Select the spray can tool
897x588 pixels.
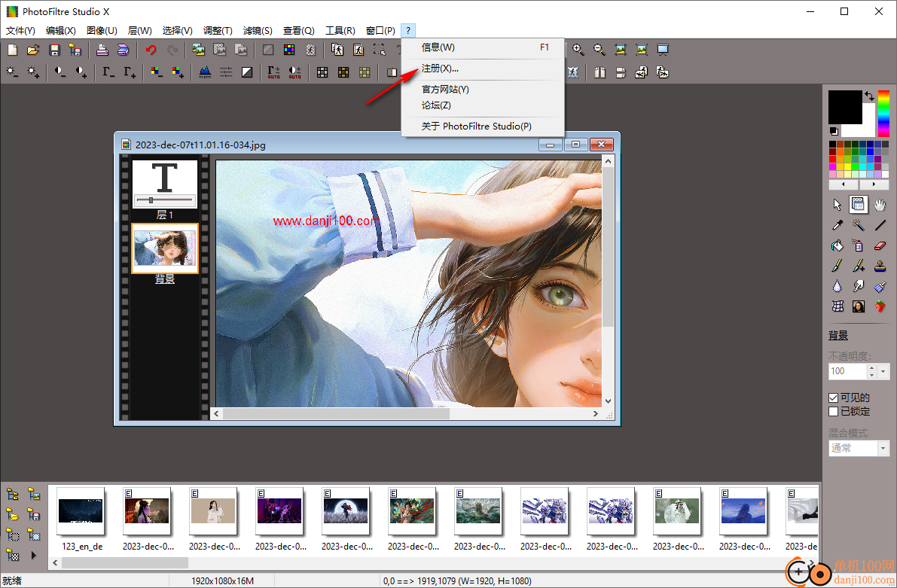(858, 246)
